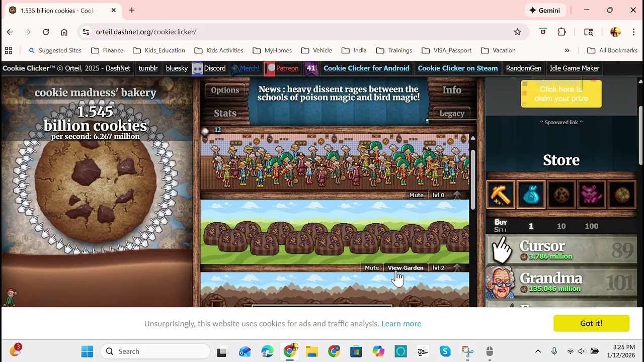Open a new browser tab
644x362 pixels.
(x=132, y=10)
